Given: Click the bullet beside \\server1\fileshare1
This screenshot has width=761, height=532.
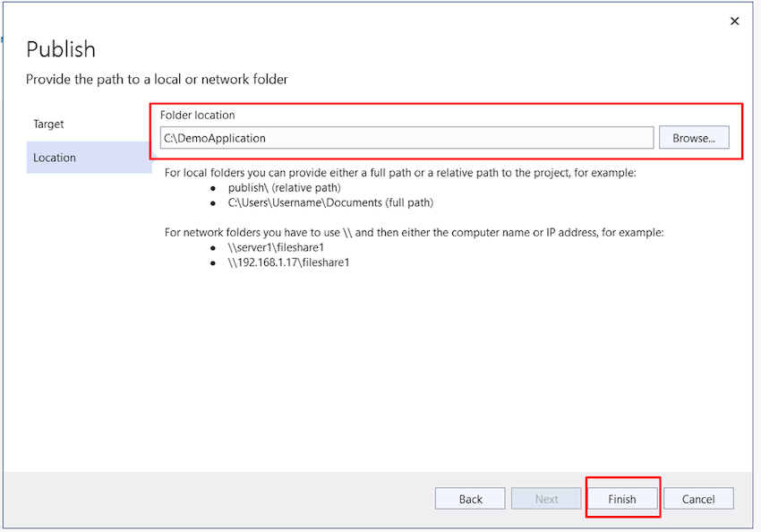Looking at the screenshot, I should pyautogui.click(x=213, y=248).
